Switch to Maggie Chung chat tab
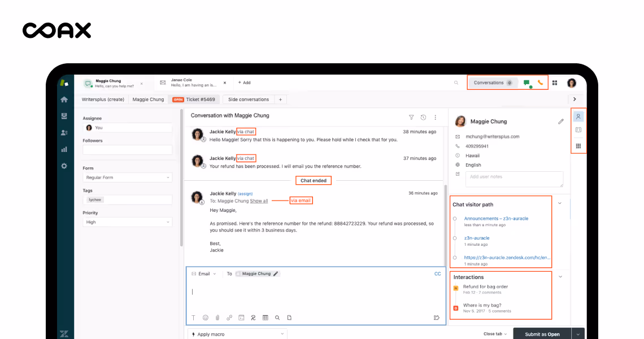644x339 pixels. click(114, 84)
